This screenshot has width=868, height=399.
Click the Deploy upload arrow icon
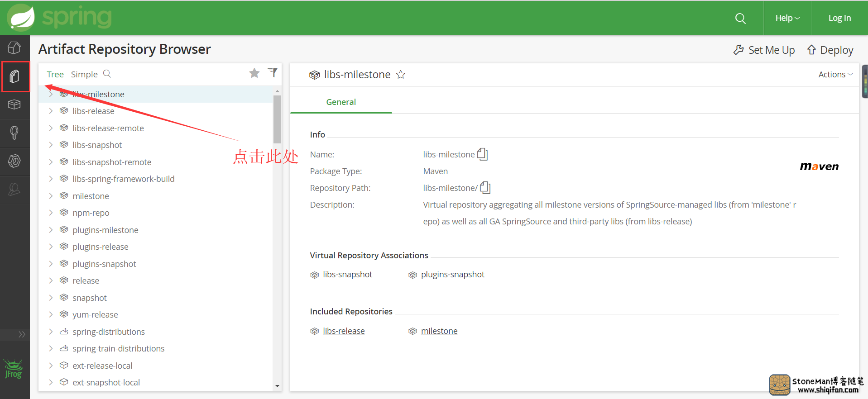click(811, 50)
